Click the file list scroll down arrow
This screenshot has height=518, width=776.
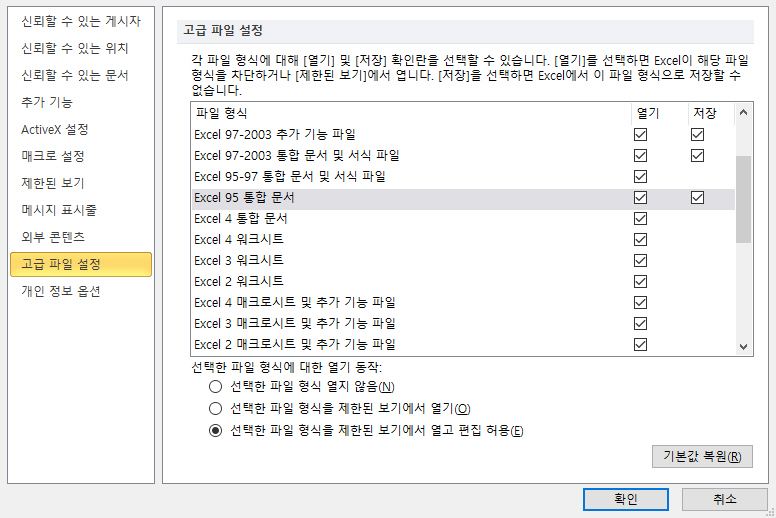[x=743, y=347]
